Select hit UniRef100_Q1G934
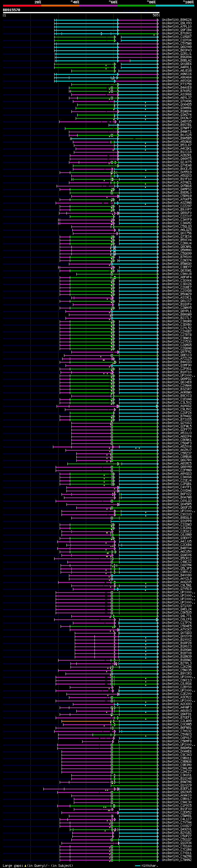This screenshot has width=197, height=868. pos(176,843)
